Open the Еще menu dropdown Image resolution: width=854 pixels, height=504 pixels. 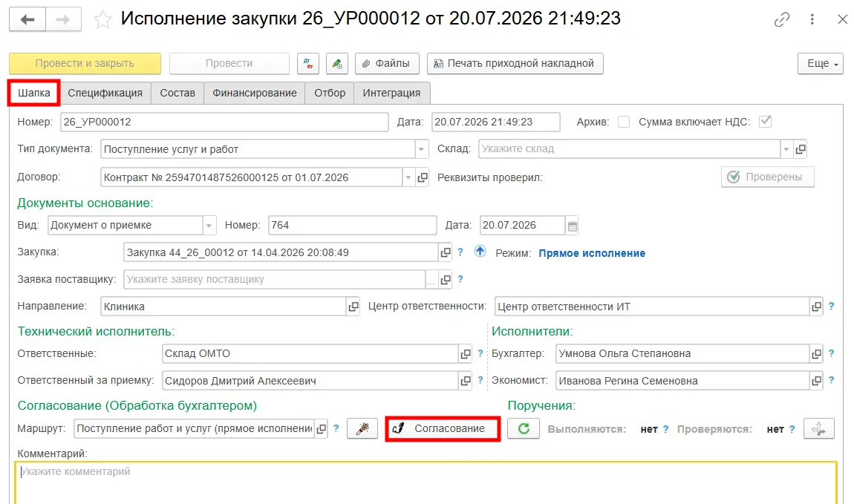[821, 64]
